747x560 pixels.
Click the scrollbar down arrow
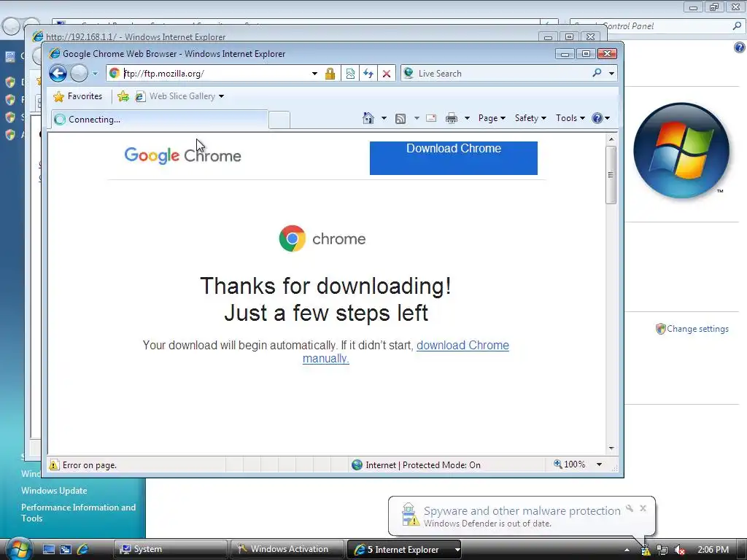[x=611, y=448]
